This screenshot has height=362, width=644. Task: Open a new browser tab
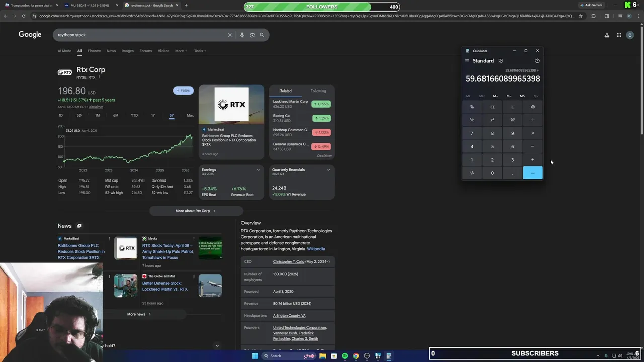click(x=186, y=5)
